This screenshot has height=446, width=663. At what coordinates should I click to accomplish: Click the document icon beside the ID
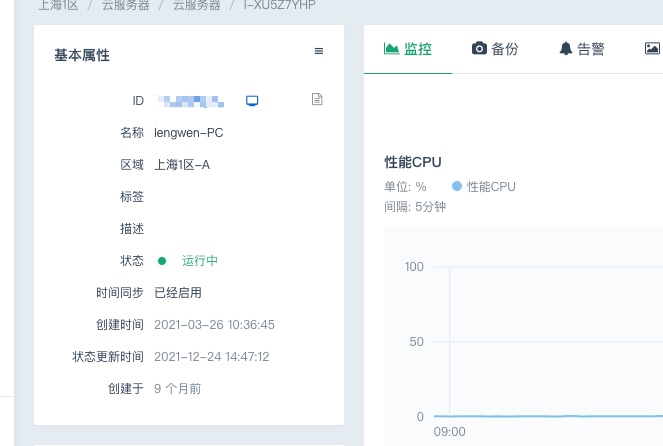click(317, 100)
